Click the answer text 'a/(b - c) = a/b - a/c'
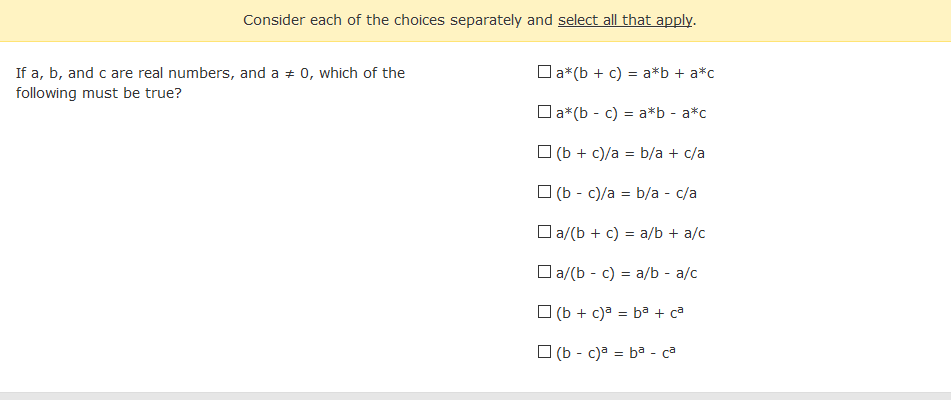Image resolution: width=951 pixels, height=400 pixels. 627,273
